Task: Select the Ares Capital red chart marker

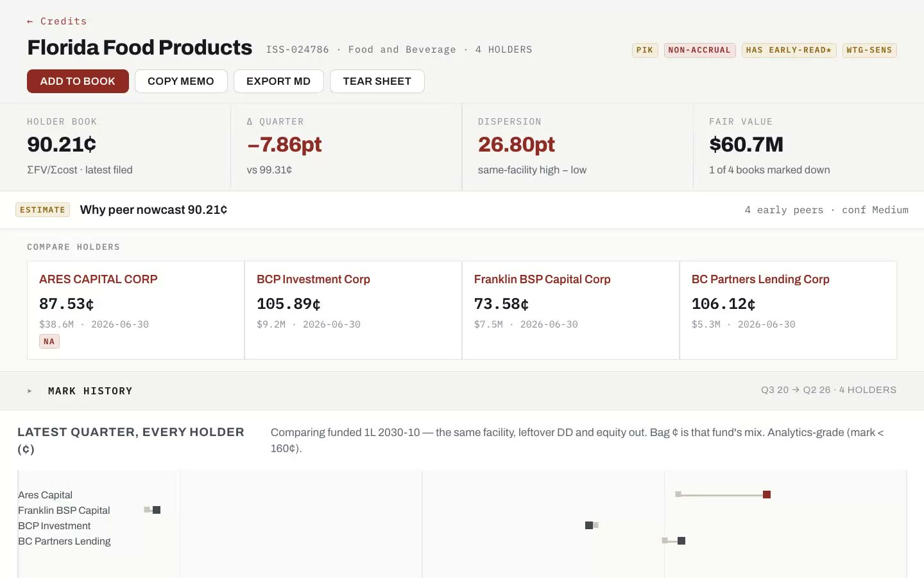Action: coord(767,495)
